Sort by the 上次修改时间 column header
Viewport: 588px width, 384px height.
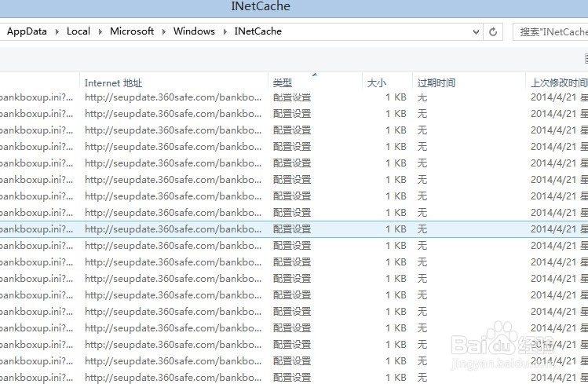click(x=557, y=82)
